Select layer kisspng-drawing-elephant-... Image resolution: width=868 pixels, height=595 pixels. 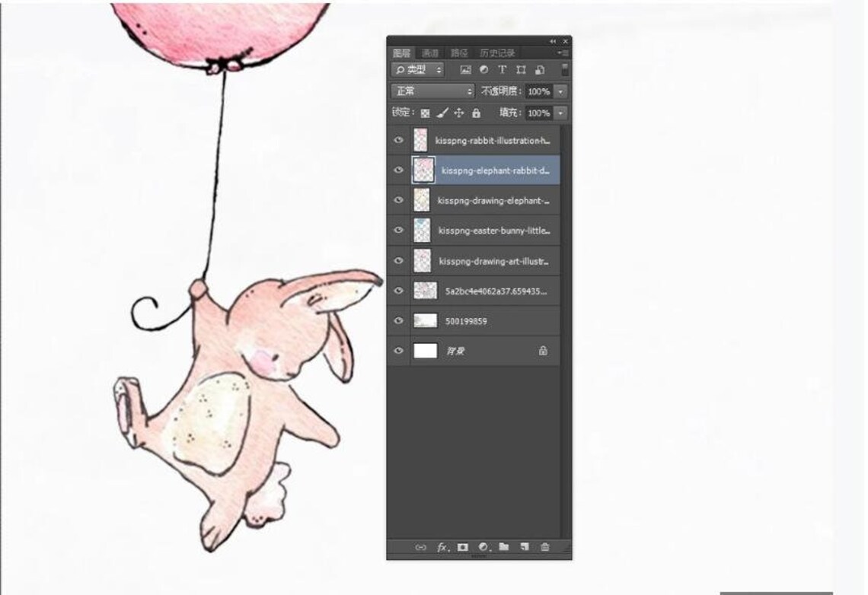pos(493,200)
